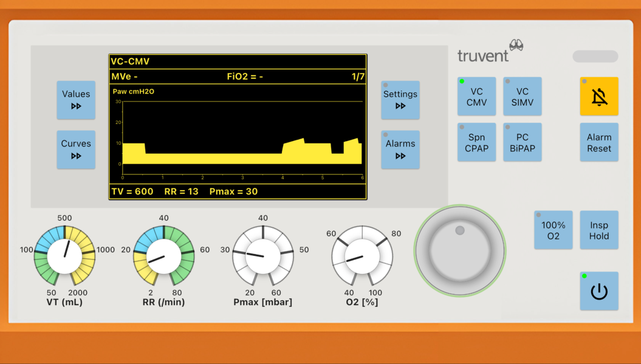The width and height of the screenshot is (641, 364).
Task: Click the Pmax = 30 readout
Action: tap(233, 191)
